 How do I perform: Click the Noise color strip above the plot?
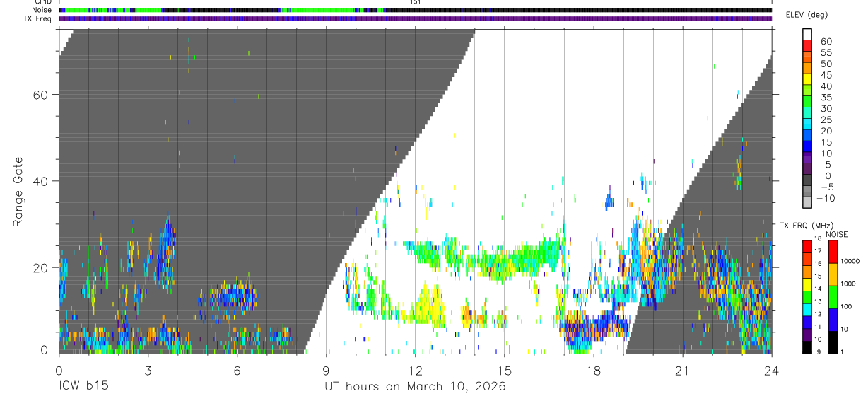click(415, 10)
